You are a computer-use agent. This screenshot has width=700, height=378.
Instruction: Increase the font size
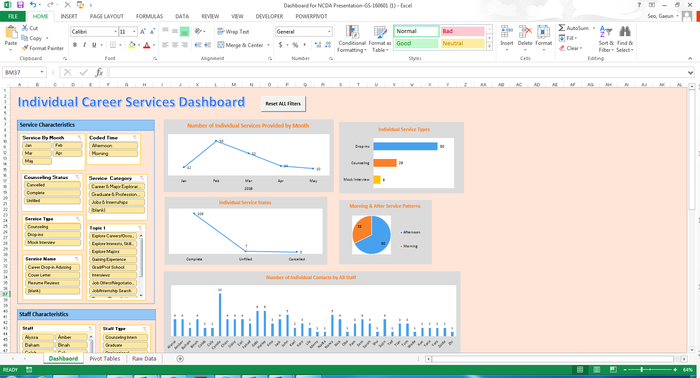pyautogui.click(x=142, y=32)
